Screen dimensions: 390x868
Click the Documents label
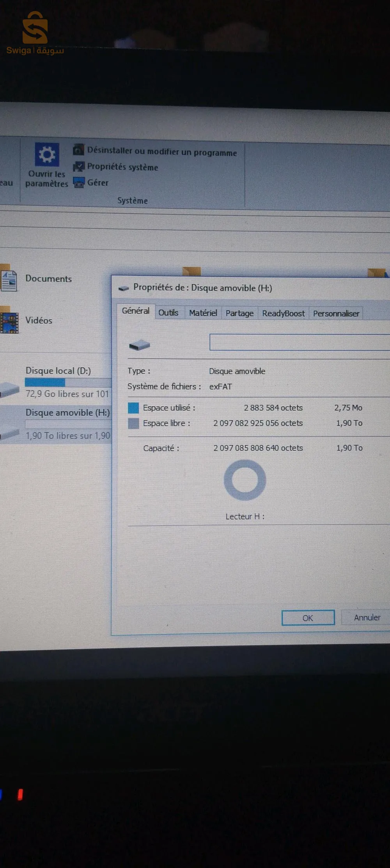tap(48, 279)
